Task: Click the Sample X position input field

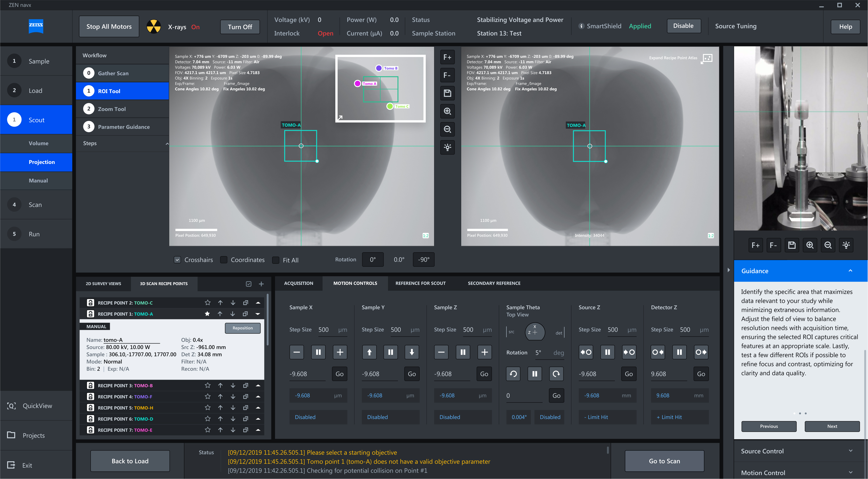Action: point(308,374)
